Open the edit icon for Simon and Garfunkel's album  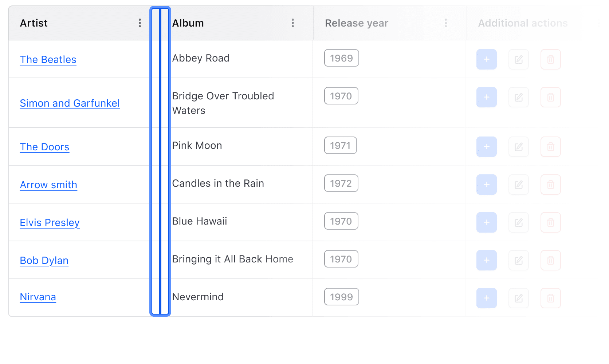(x=518, y=97)
